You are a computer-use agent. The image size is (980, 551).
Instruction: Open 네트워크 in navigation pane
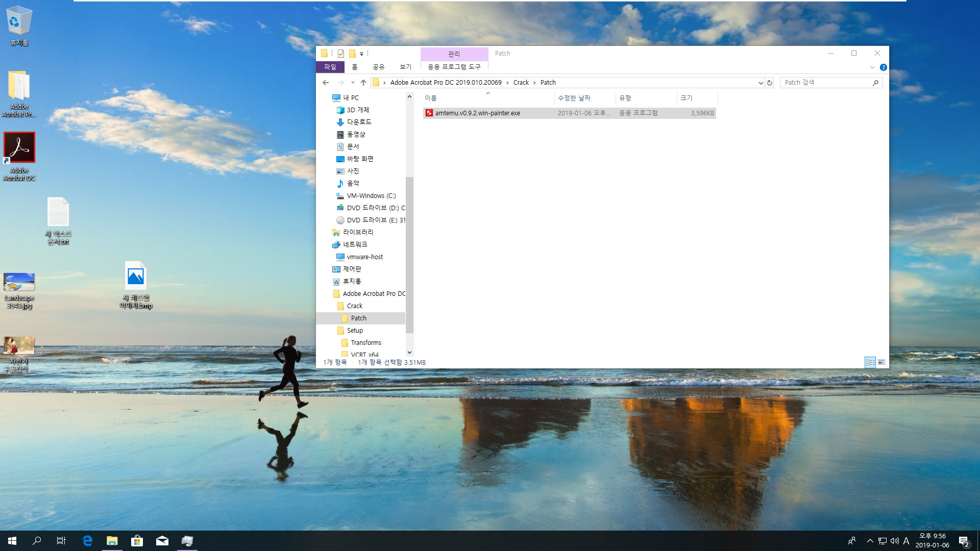click(x=350, y=245)
